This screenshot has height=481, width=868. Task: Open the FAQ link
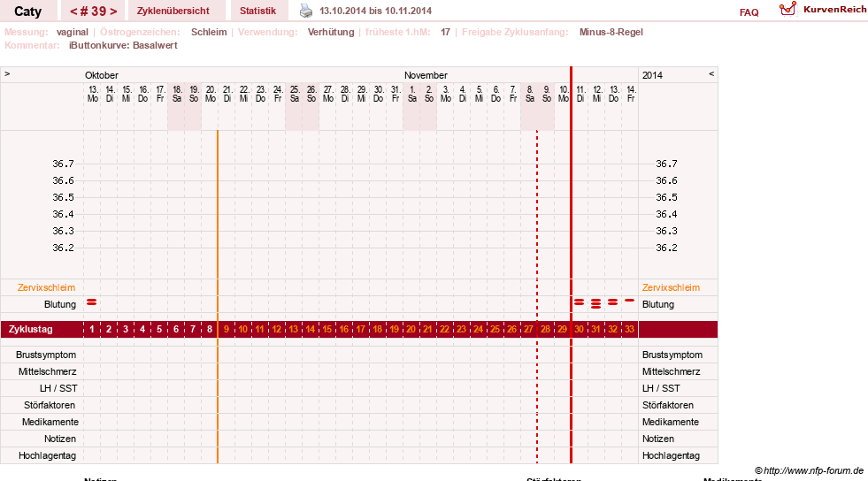pyautogui.click(x=749, y=12)
